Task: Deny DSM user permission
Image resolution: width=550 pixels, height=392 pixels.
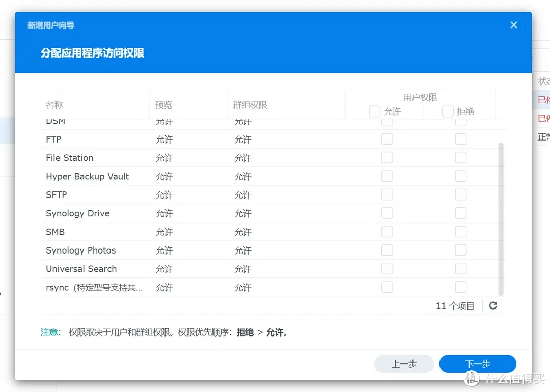Action: [x=460, y=121]
